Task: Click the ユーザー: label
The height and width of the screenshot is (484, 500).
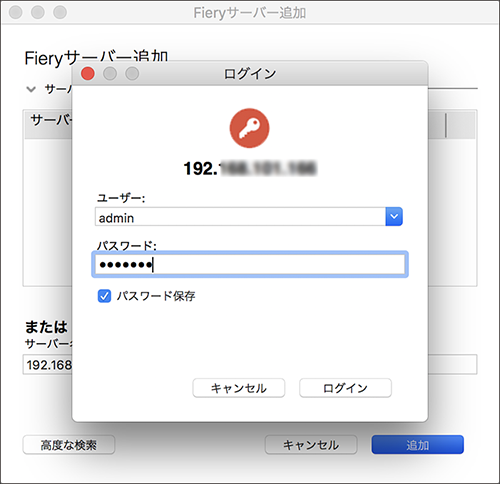Action: (x=121, y=198)
